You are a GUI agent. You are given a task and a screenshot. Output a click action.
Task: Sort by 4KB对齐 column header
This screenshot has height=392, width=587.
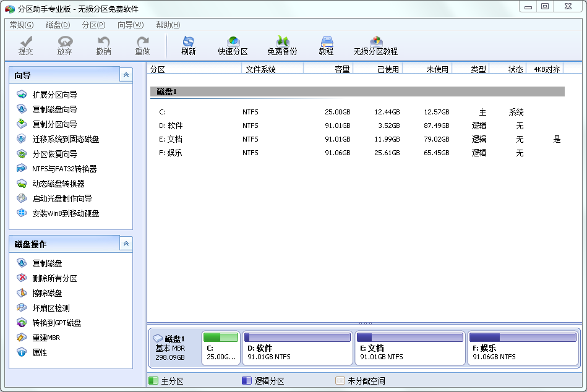click(x=545, y=69)
